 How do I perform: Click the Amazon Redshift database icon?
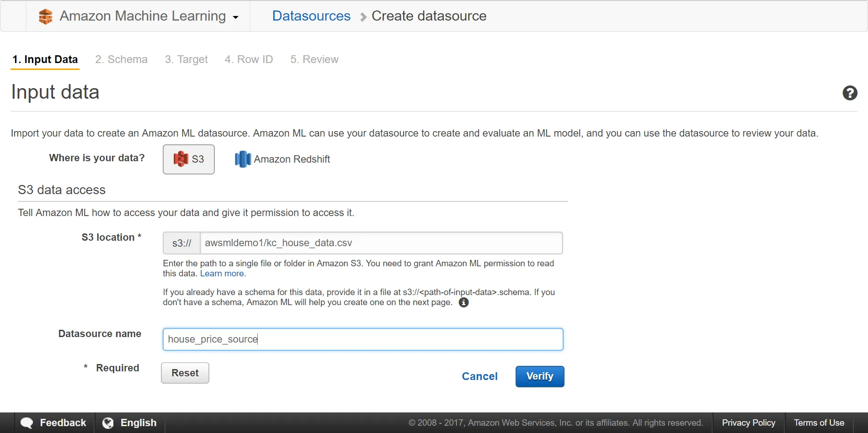[x=243, y=159]
